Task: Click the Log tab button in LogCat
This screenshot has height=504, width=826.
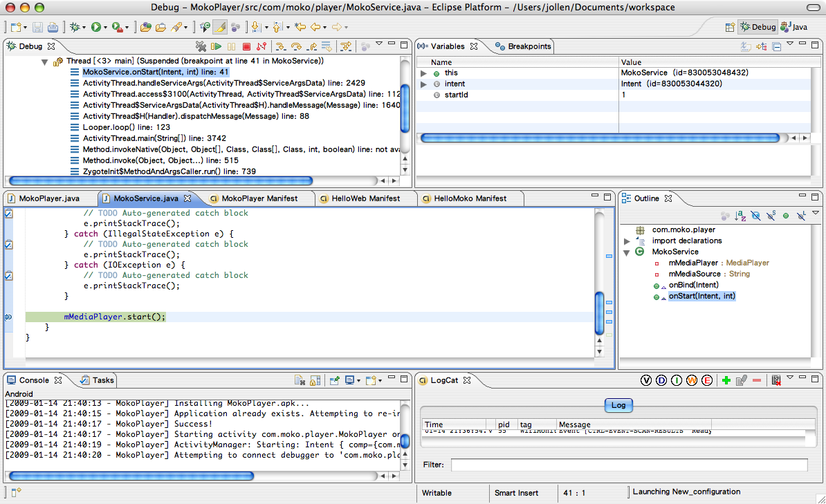Action: (x=618, y=405)
